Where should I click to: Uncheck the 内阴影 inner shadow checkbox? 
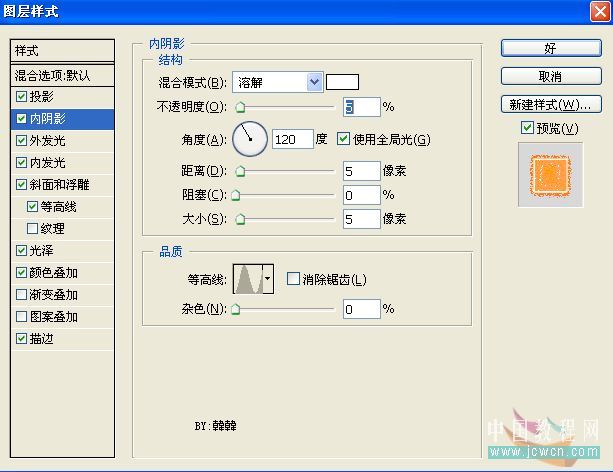click(x=21, y=118)
